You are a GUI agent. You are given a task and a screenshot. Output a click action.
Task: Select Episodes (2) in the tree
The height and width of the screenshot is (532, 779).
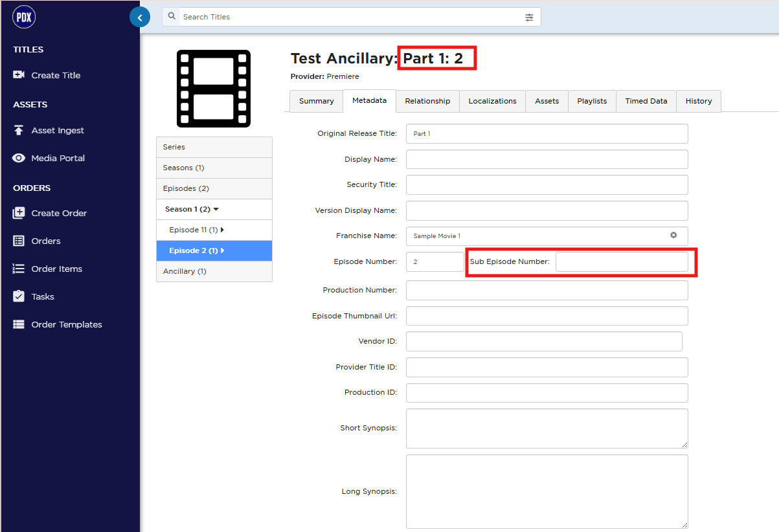(x=214, y=188)
